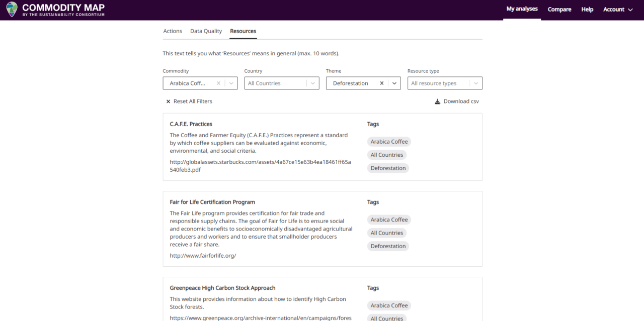Switch to the Data Quality tab
Viewport: 644px width, 321px height.
click(206, 31)
